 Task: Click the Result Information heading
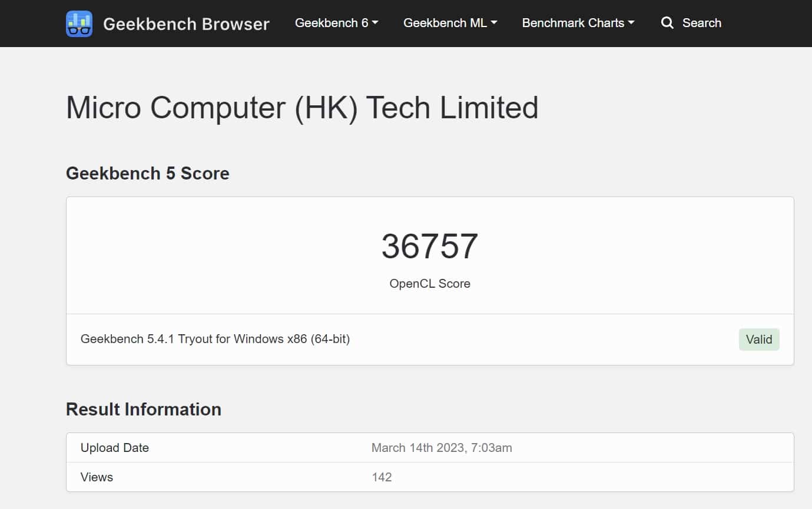(144, 410)
